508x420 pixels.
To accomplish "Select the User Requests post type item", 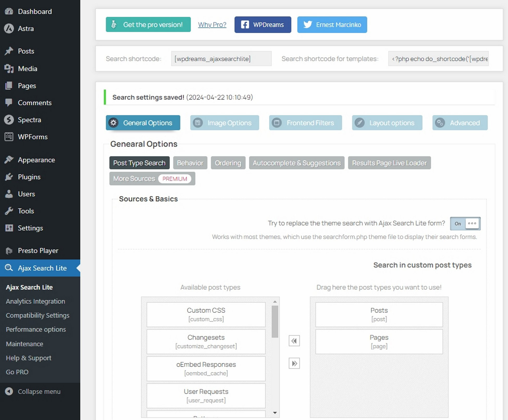I will tap(206, 396).
